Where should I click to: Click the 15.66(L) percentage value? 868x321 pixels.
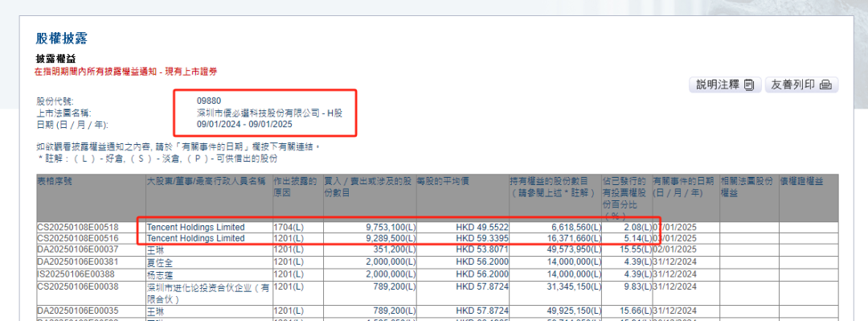point(635,311)
